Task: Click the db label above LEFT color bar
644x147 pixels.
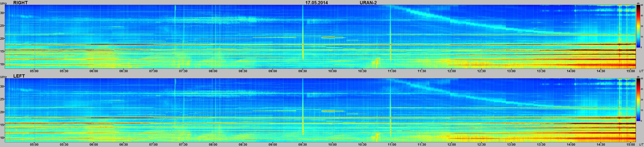Action: pyautogui.click(x=638, y=77)
